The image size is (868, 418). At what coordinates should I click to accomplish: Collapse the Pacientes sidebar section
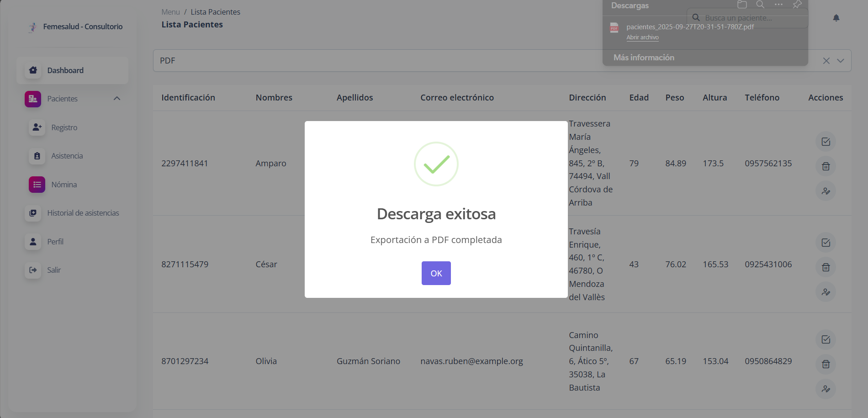tap(117, 99)
